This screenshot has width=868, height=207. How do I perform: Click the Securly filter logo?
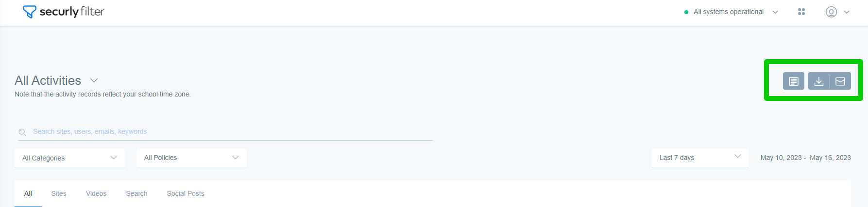pyautogui.click(x=64, y=12)
